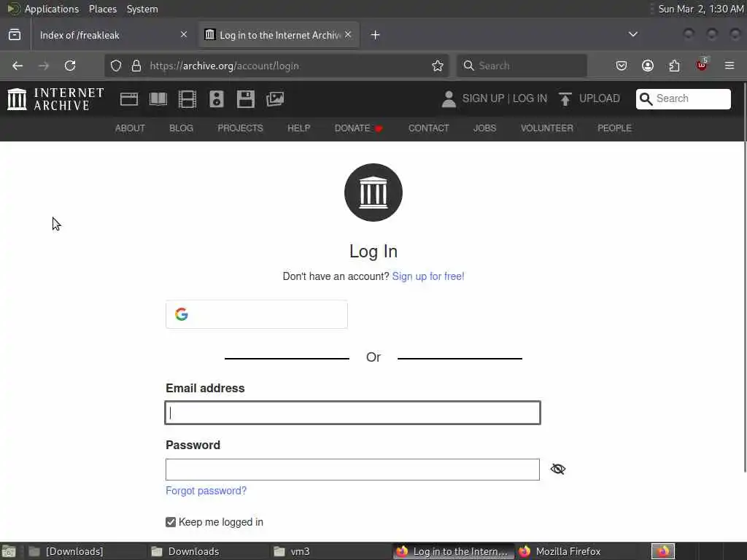747x560 pixels.
Task: Open the Texts book icon
Action: (158, 99)
